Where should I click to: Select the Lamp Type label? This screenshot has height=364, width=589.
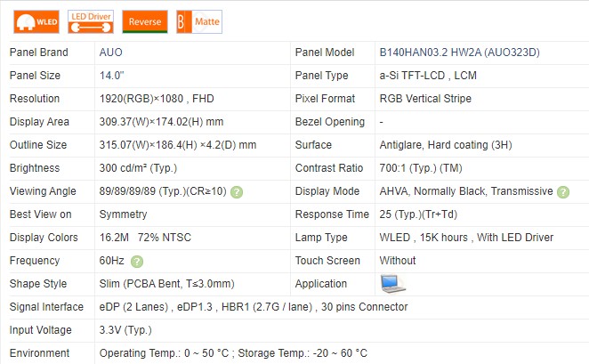(321, 238)
